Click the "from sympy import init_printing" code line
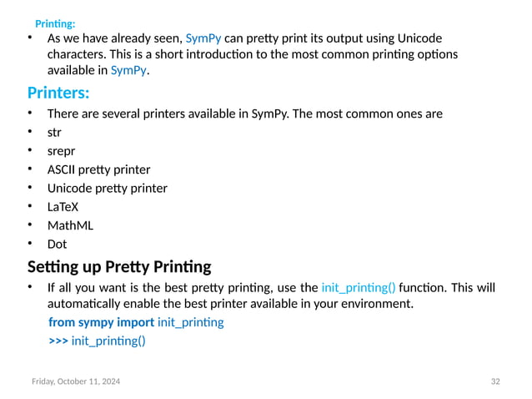Viewport: 532px width, 399px height. click(x=136, y=322)
